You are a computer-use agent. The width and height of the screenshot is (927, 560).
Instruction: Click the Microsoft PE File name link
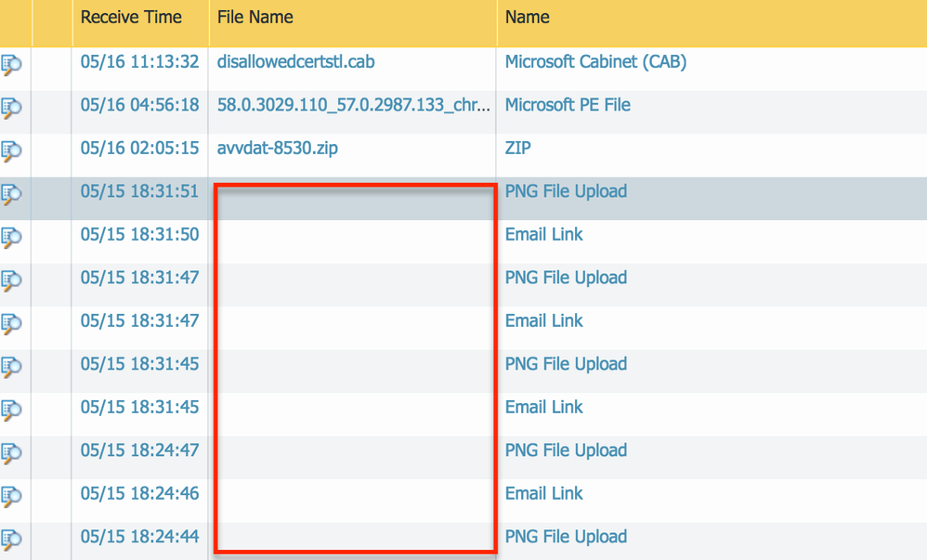tap(568, 105)
